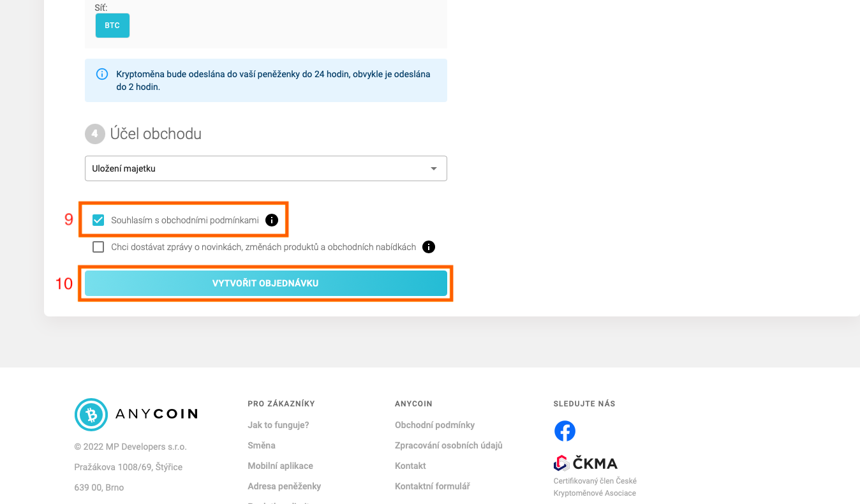
Task: Click the step 4 number badge
Action: (x=95, y=134)
